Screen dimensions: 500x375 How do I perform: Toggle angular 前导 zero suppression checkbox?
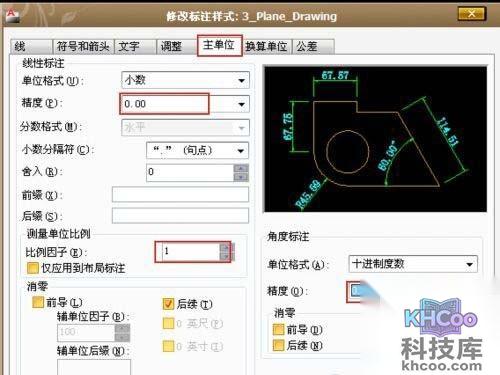click(278, 330)
